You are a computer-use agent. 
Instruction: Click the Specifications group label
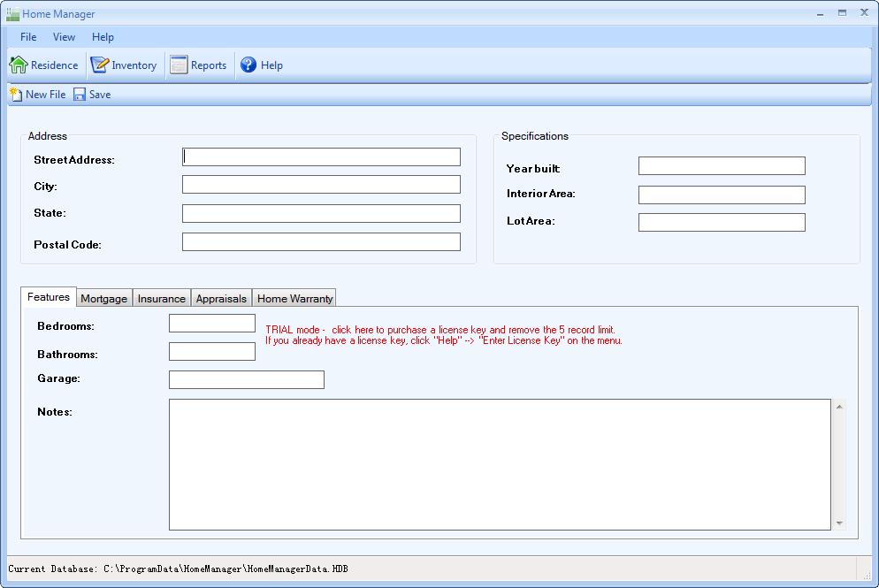(x=535, y=136)
